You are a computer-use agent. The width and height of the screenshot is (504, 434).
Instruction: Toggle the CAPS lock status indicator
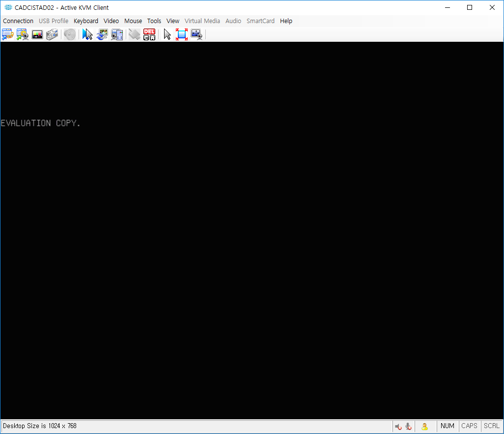469,426
